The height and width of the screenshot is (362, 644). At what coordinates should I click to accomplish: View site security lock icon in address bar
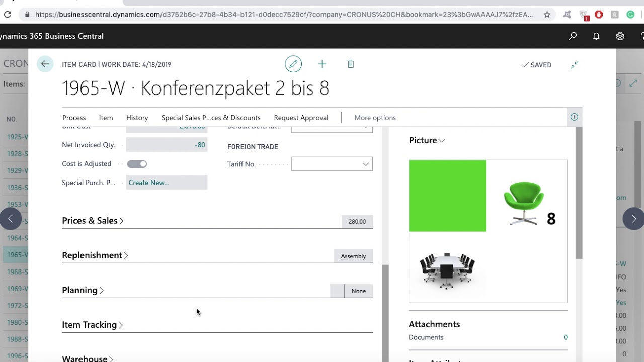[27, 15]
